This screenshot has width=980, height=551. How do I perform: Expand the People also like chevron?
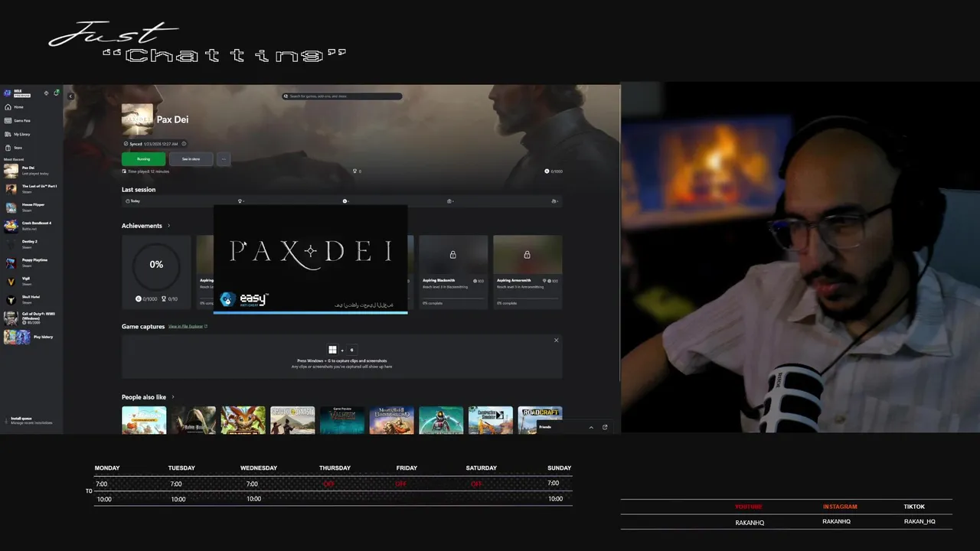[x=173, y=397]
